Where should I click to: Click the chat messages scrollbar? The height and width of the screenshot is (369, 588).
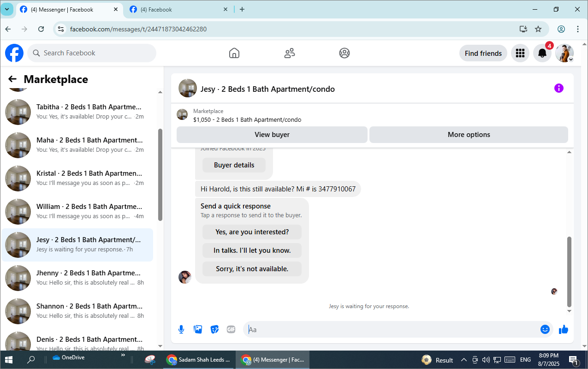coord(569,272)
